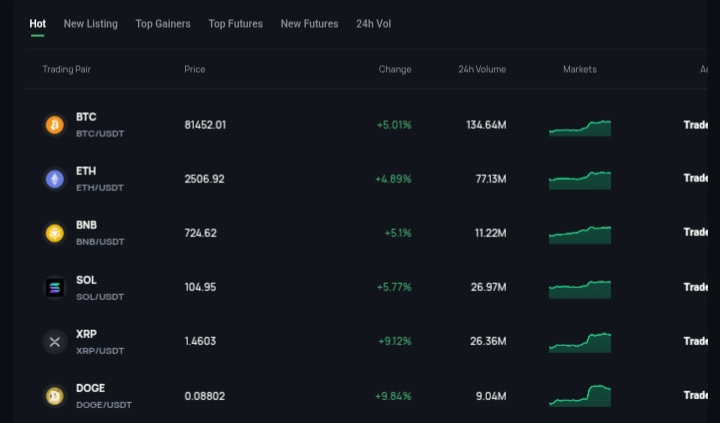
Task: Open the SOL market sparkline chart
Action: click(x=580, y=289)
